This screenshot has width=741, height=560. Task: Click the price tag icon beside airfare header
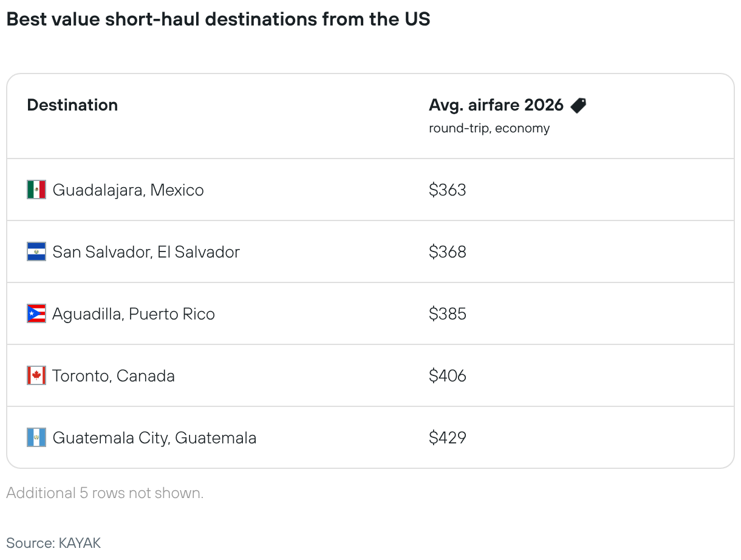[579, 105]
